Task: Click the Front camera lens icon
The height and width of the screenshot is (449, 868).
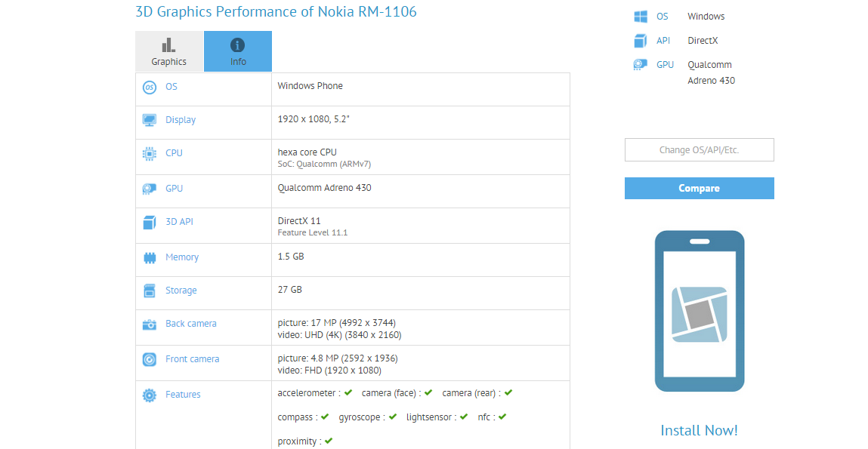Action: (x=150, y=359)
